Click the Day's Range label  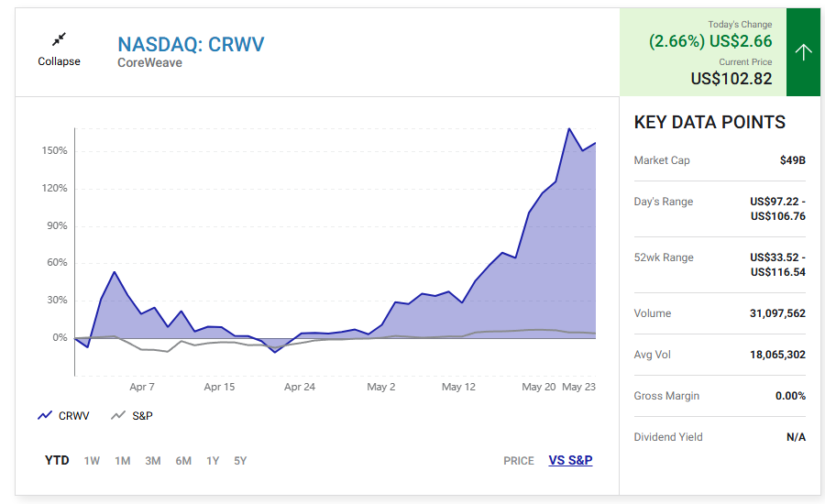click(x=664, y=202)
